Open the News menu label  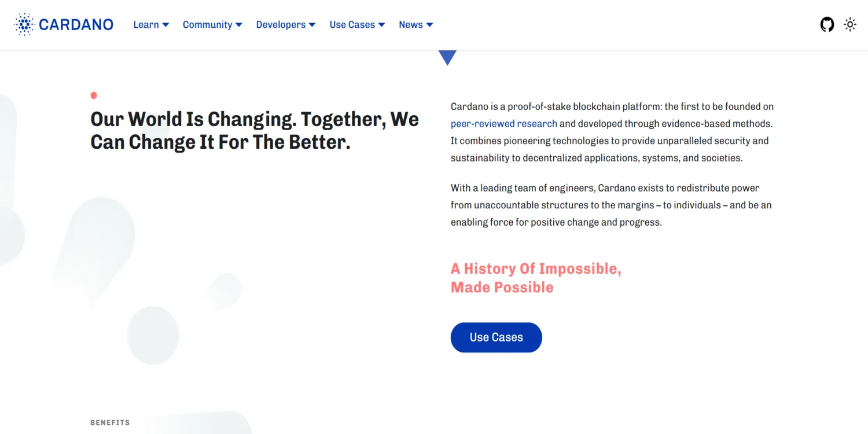pyautogui.click(x=410, y=24)
